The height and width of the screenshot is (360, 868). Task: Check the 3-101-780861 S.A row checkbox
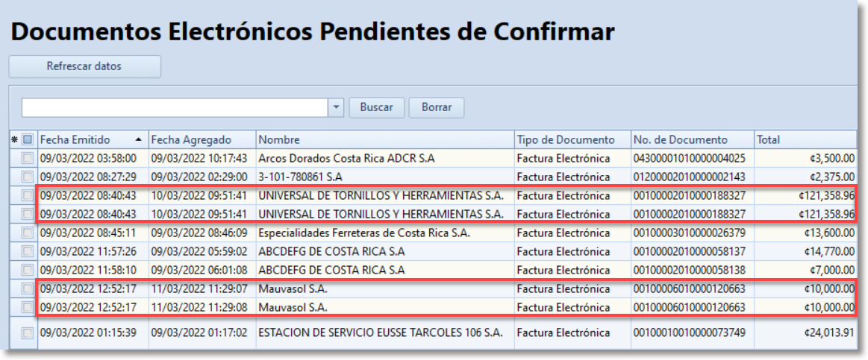click(27, 177)
